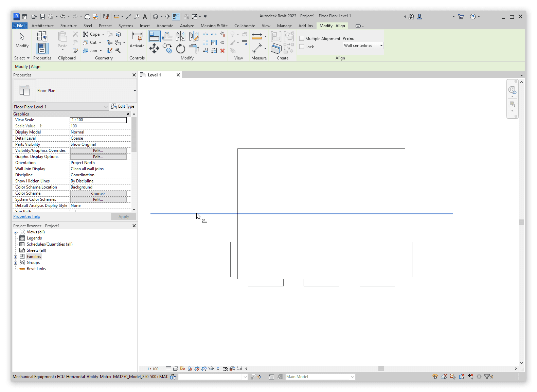The width and height of the screenshot is (537, 392).
Task: Activate the Rotate tool
Action: [x=180, y=49]
